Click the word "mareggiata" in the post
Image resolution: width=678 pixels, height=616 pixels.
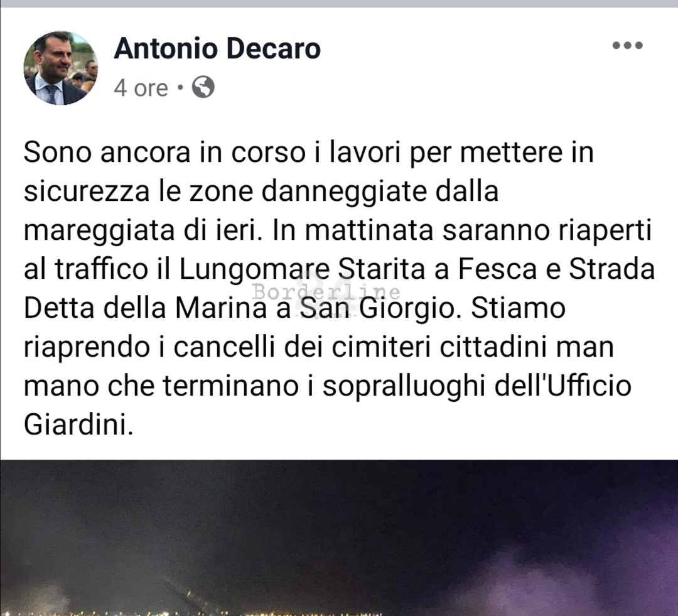[x=99, y=231]
